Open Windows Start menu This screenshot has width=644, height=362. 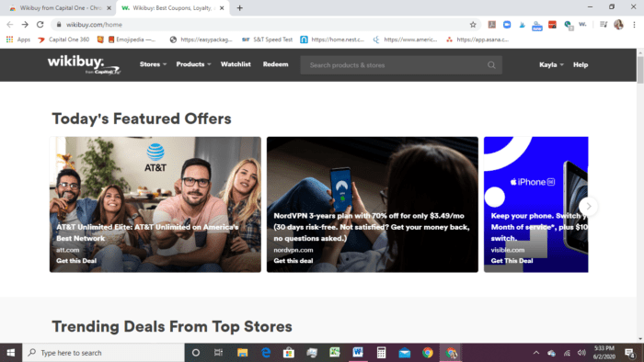point(11,353)
